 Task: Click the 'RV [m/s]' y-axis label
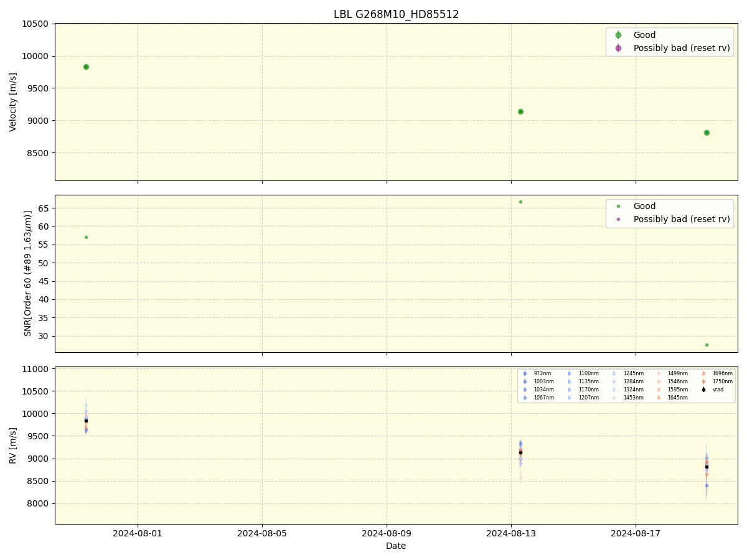click(13, 446)
